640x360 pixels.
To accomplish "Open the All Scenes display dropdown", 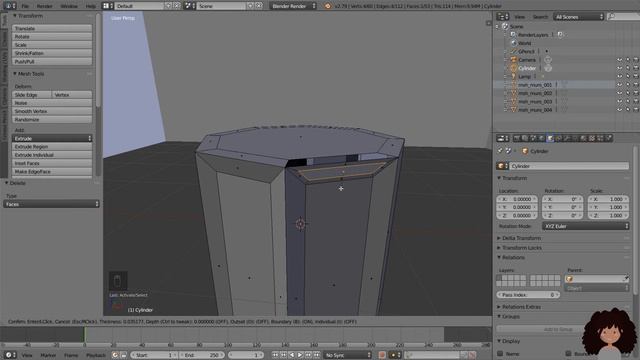I will [578, 17].
